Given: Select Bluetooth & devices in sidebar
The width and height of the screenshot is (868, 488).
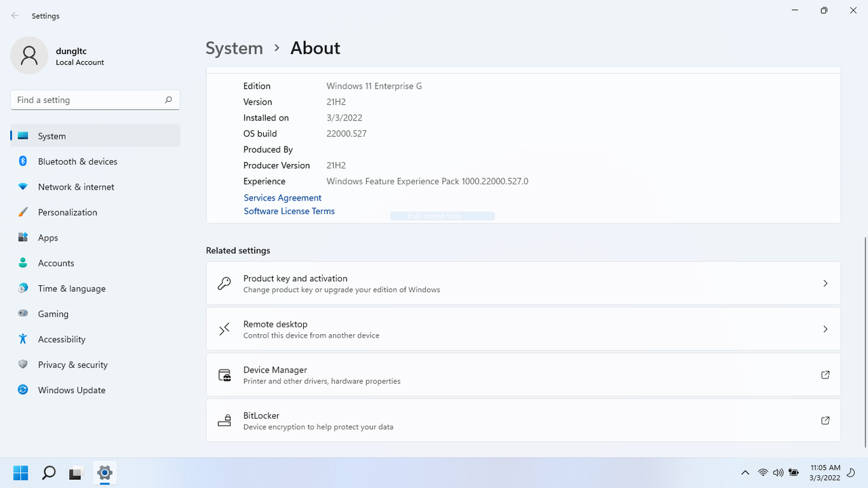Looking at the screenshot, I should tap(96, 161).
